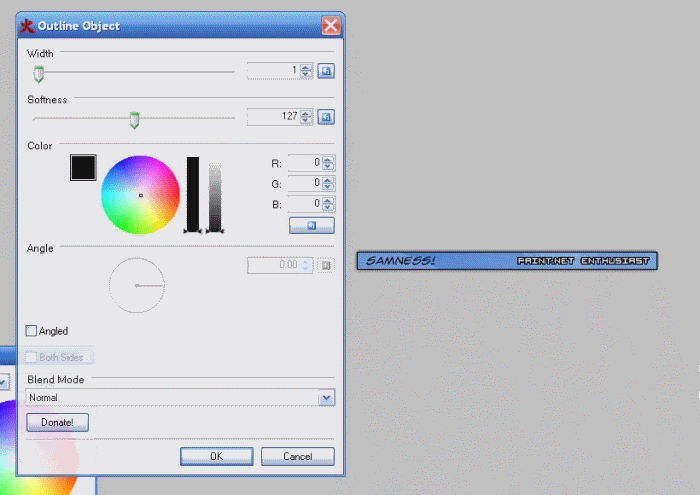Image resolution: width=700 pixels, height=495 pixels.
Task: Click the black color preview swatch
Action: (83, 167)
